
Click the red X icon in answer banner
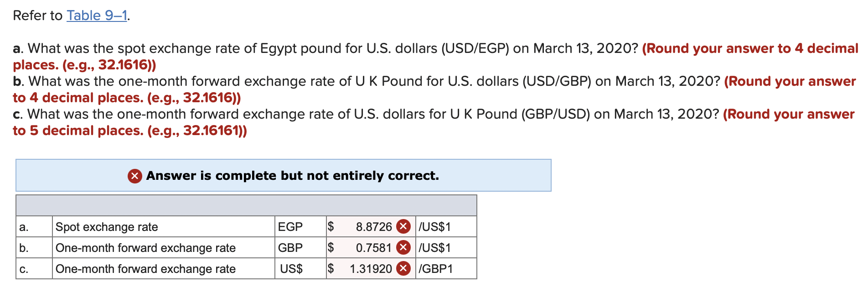(x=134, y=176)
